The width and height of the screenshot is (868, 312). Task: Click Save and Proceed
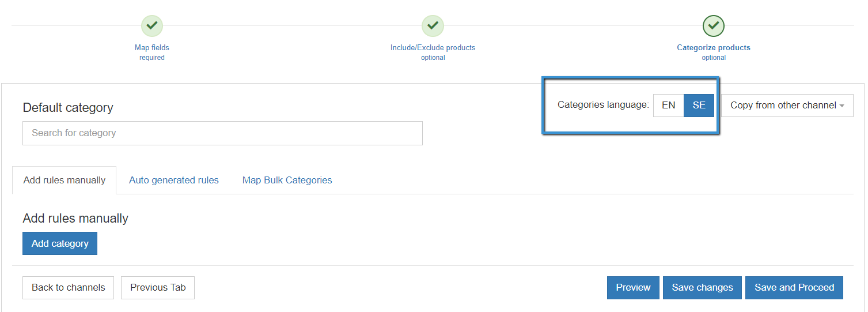click(794, 288)
